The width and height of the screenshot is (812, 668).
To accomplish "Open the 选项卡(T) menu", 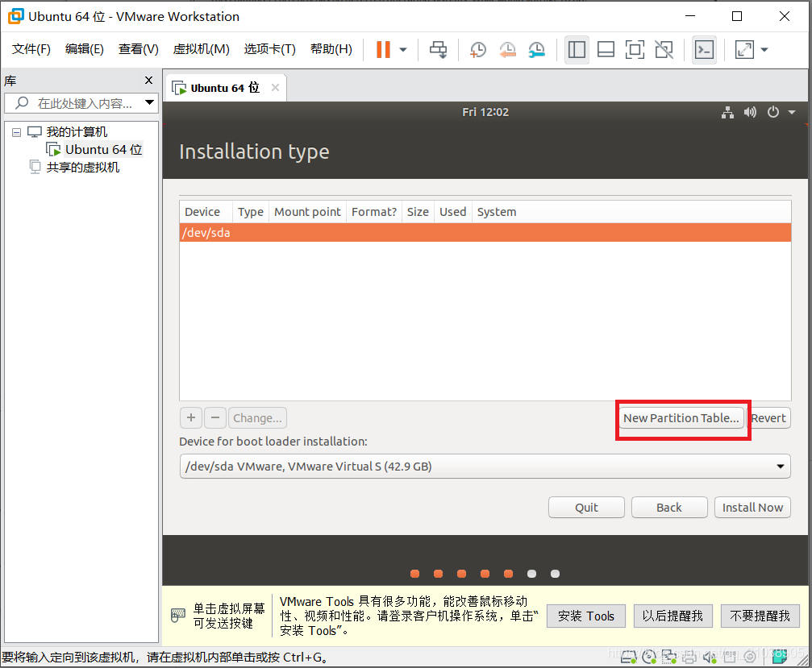I will pos(270,49).
